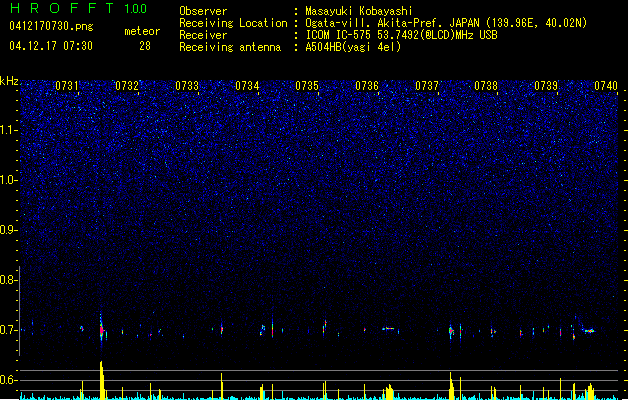Select the ICOM IC-575 53.7492 MHz USB text
Viewport: 629px width, 400px height.
[x=401, y=35]
